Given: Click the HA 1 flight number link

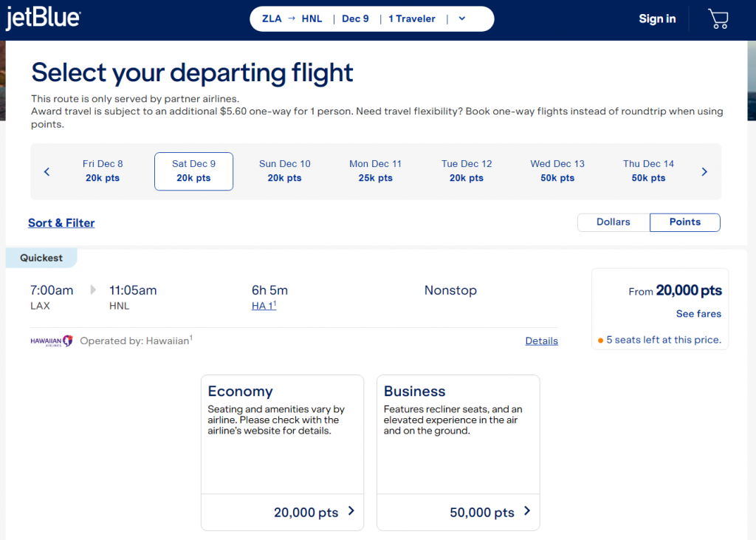Looking at the screenshot, I should (264, 305).
